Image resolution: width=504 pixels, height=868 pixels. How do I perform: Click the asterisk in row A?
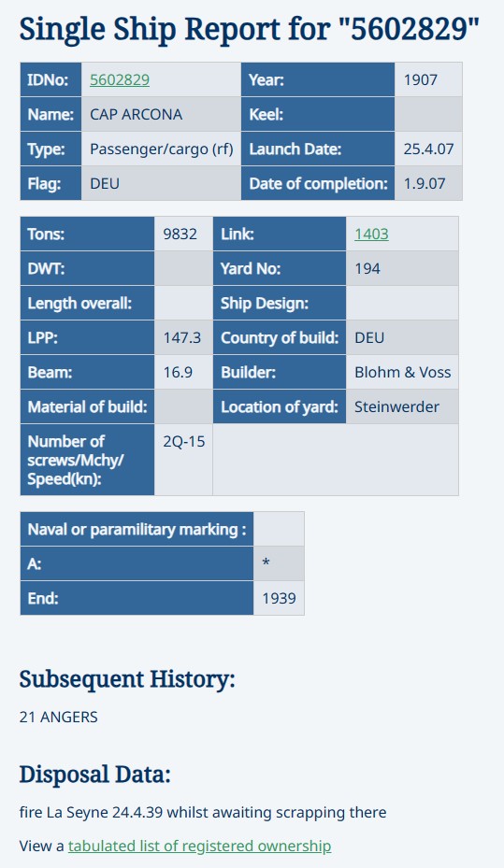click(x=266, y=563)
